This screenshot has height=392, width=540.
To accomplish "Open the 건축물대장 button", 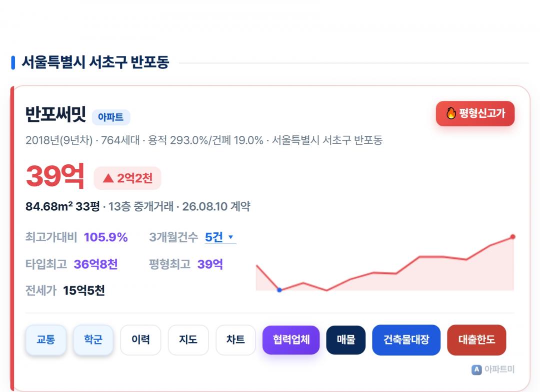I will pos(406,340).
